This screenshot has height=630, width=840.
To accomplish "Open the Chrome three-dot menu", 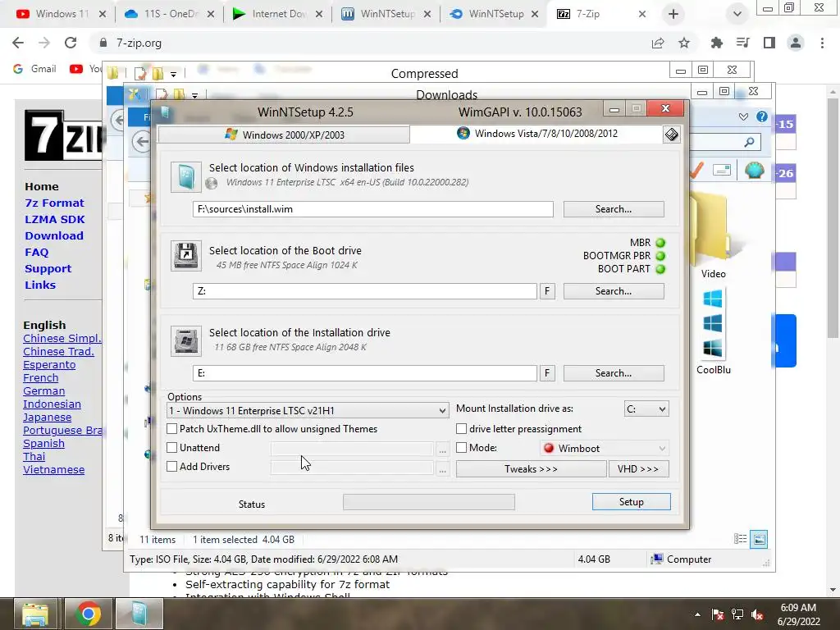I will pos(822,43).
